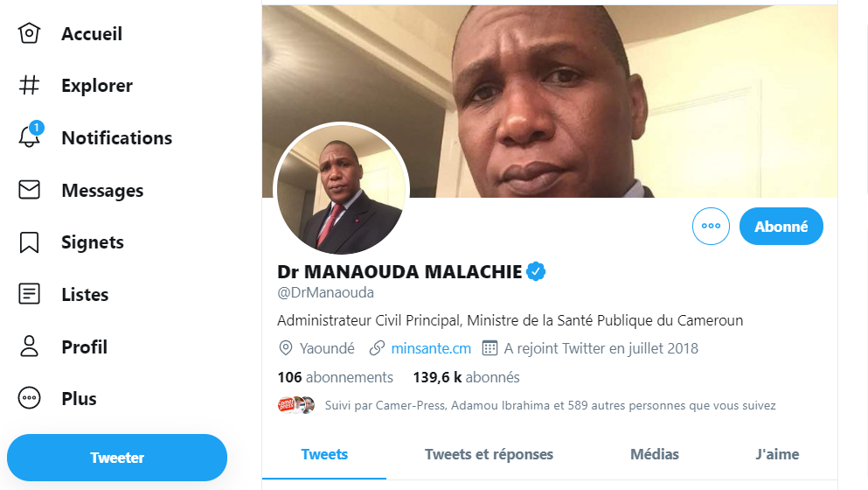Open the Accueil home icon
868x490 pixels.
coord(30,33)
